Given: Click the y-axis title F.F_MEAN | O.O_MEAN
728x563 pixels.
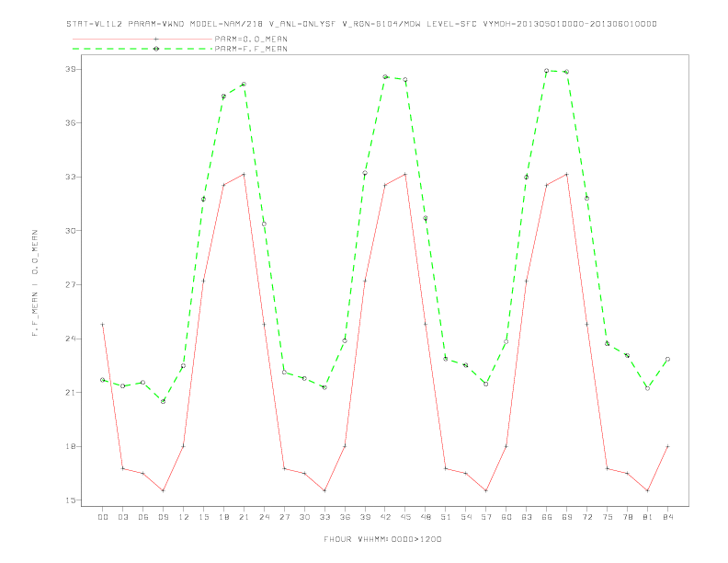Looking at the screenshot, I should pyautogui.click(x=35, y=283).
